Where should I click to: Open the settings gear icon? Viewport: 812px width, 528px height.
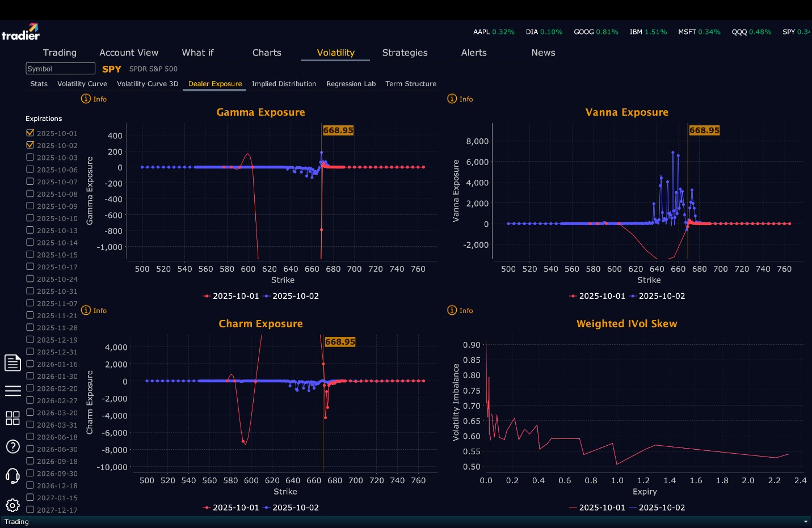point(12,505)
